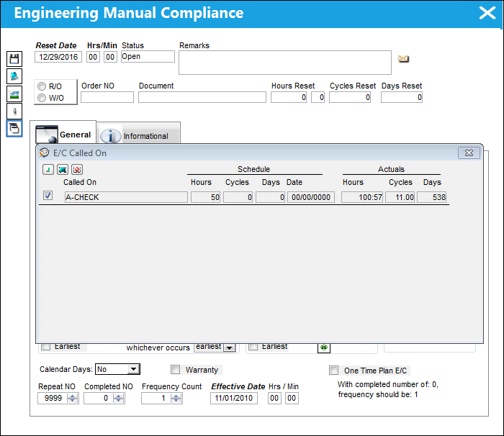Click the E/C Called On title bar icon
The width and height of the screenshot is (504, 436).
(44, 153)
